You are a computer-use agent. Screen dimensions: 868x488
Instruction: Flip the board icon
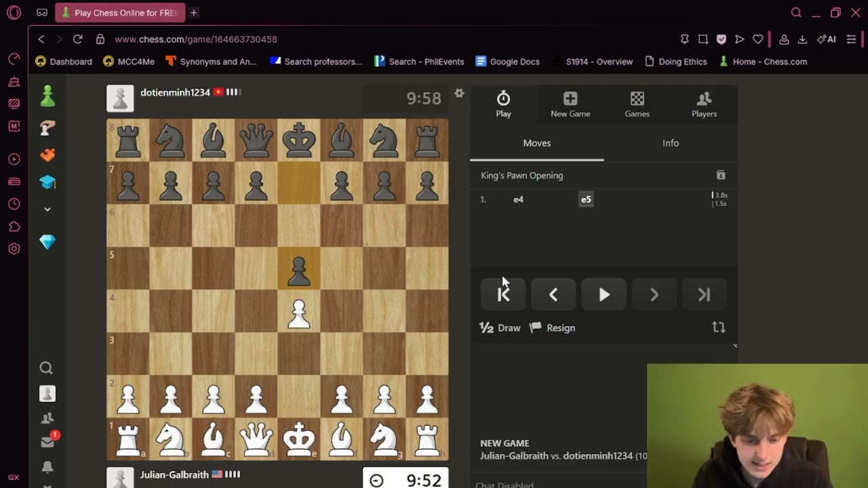point(719,327)
